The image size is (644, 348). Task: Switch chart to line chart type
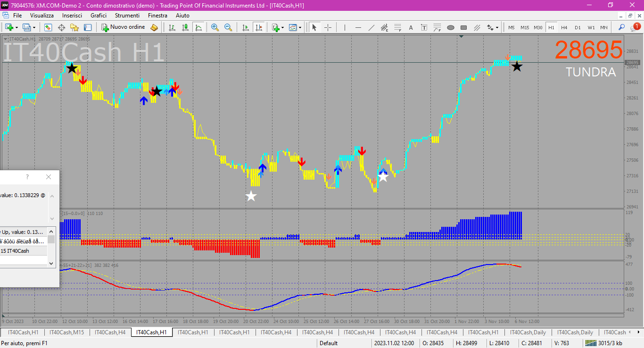click(x=198, y=27)
